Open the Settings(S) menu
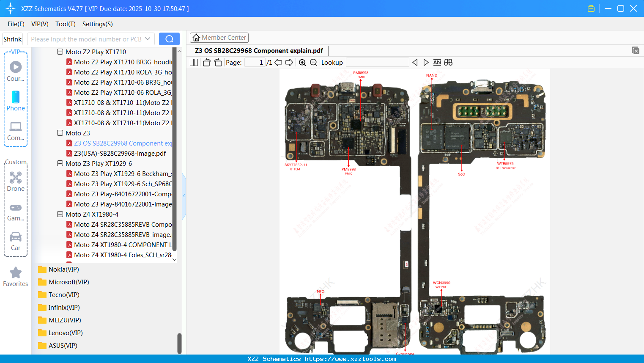The width and height of the screenshot is (644, 363). [97, 24]
